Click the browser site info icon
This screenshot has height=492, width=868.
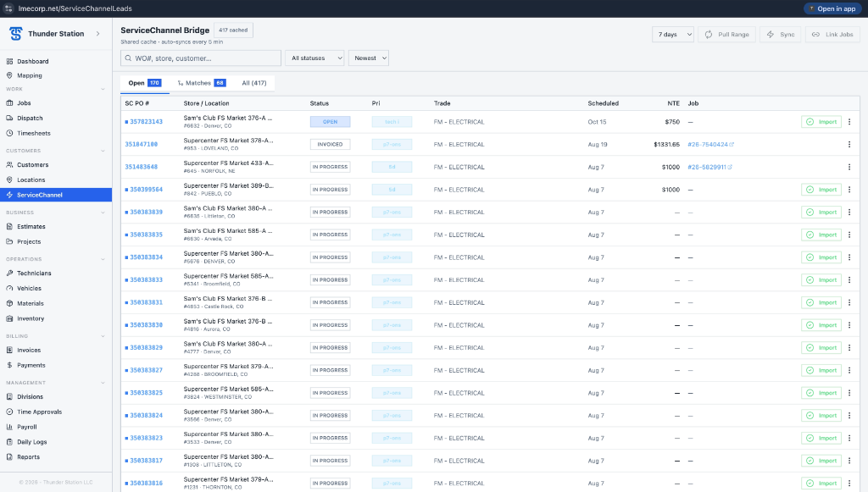pyautogui.click(x=8, y=8)
